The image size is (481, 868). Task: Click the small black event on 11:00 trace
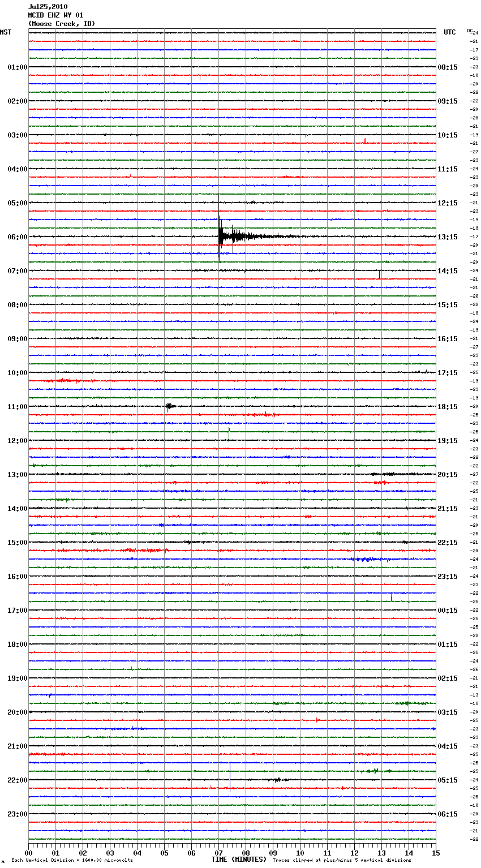pyautogui.click(x=169, y=406)
